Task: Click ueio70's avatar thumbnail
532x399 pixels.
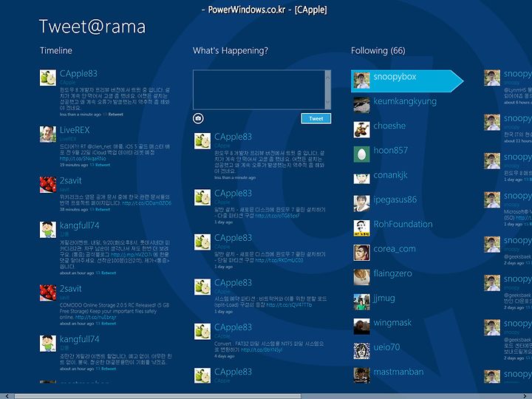Action: tap(361, 351)
